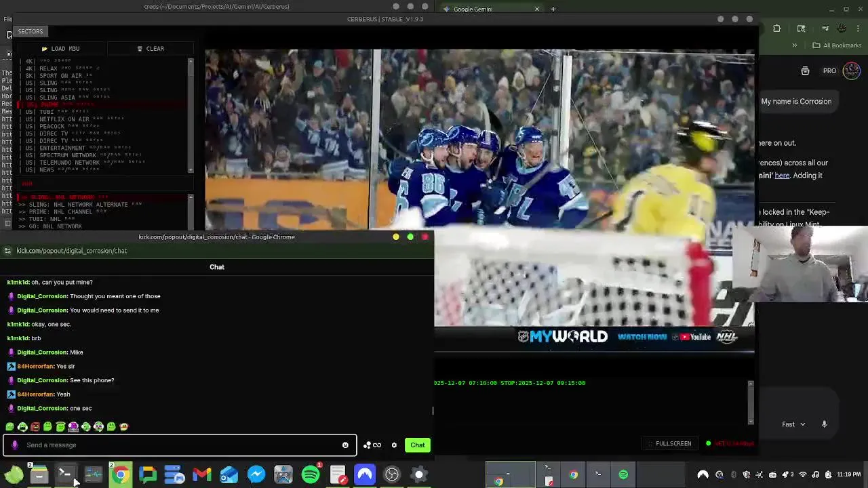The width and height of the screenshot is (868, 488).
Task: Select the US| ENTERTAINMENT sector row
Action: coord(102,148)
